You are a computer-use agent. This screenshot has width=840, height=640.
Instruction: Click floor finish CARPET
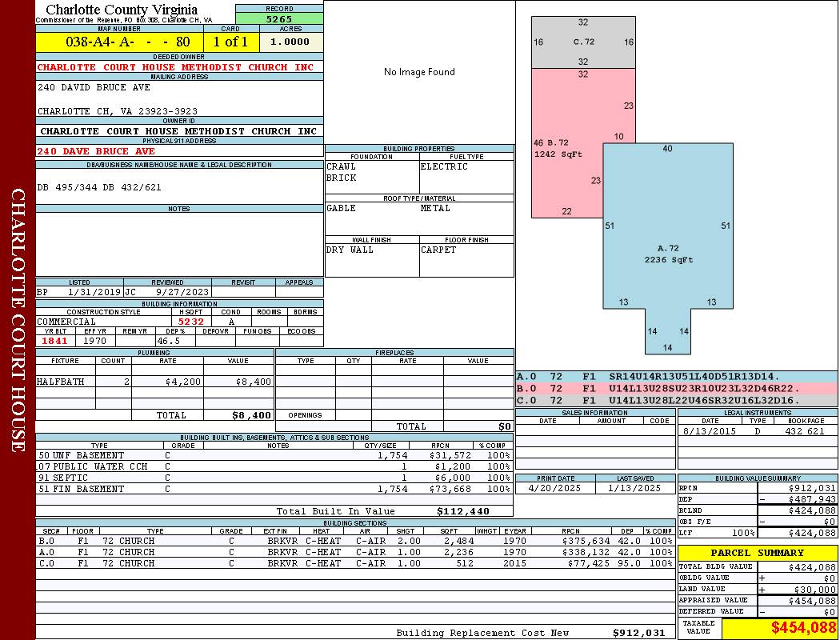point(438,250)
